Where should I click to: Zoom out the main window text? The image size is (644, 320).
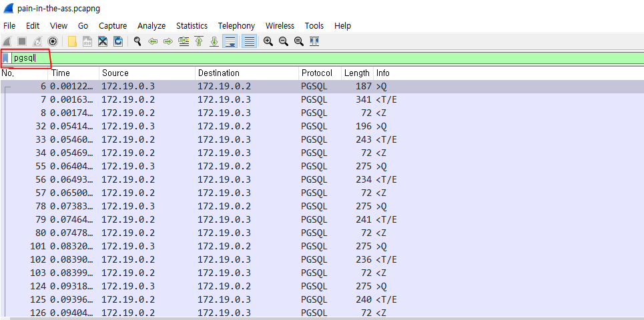(284, 41)
